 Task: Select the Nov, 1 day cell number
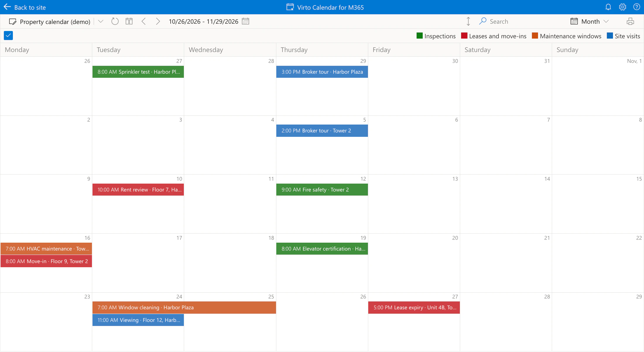coord(634,61)
